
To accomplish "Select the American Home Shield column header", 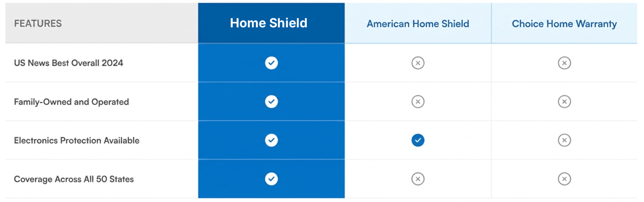I will 418,24.
